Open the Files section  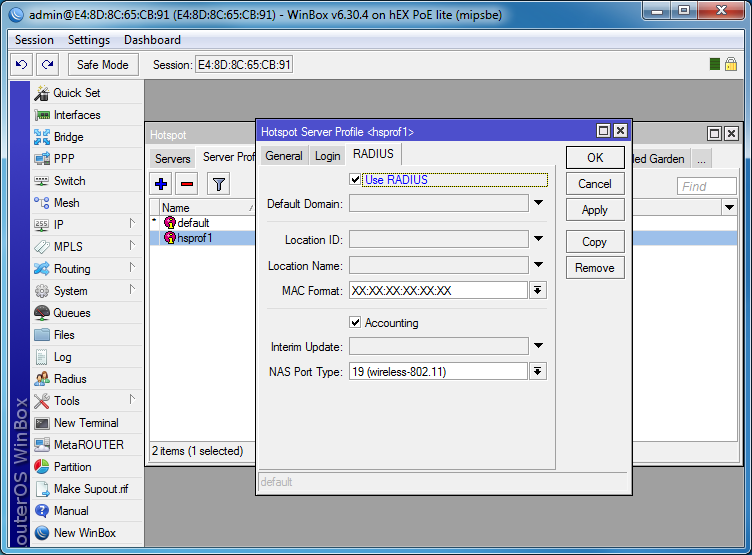tap(87, 335)
